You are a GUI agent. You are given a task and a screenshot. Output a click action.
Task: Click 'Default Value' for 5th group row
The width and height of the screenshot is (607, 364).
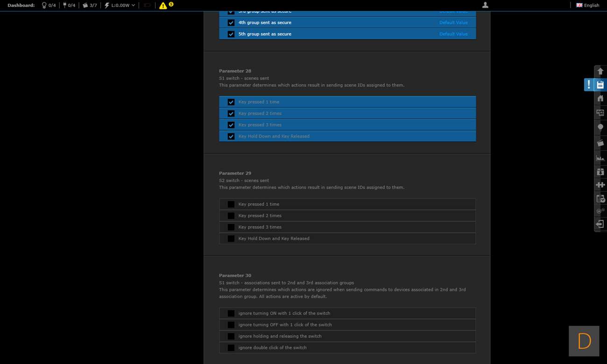[453, 34]
